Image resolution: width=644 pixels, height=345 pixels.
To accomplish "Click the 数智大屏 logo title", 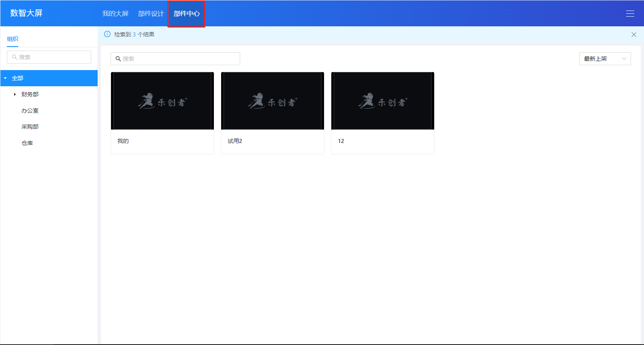I will (x=26, y=13).
